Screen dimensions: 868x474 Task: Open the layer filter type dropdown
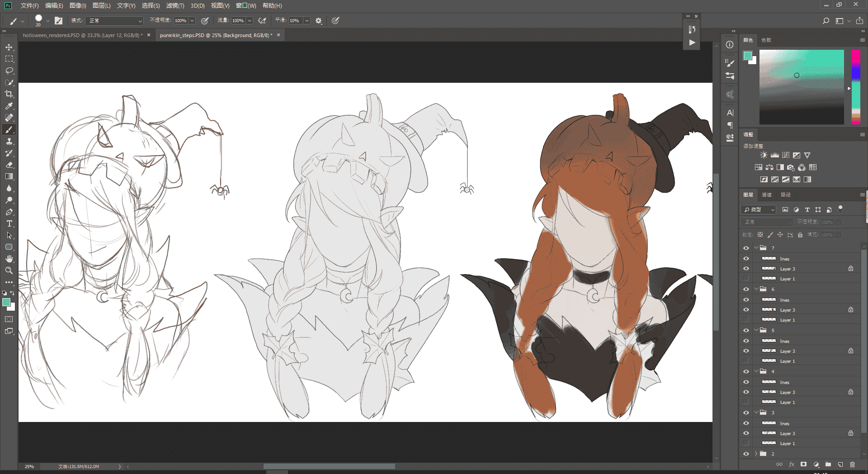(758, 210)
